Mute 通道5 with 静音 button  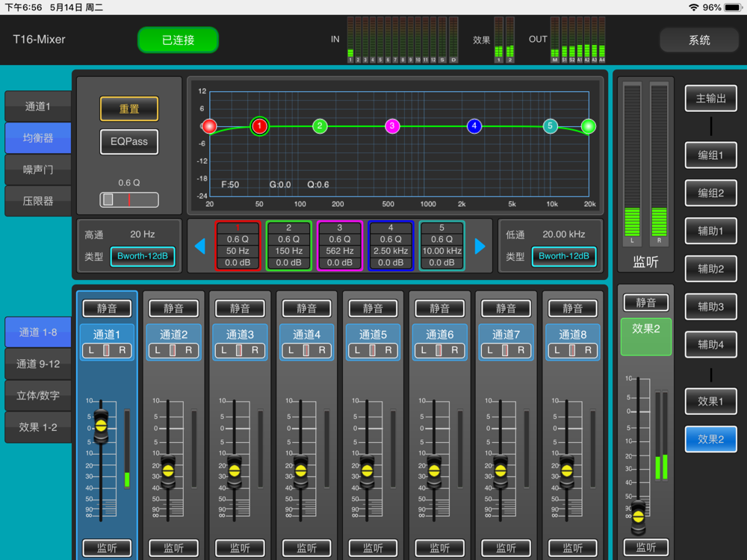373,308
